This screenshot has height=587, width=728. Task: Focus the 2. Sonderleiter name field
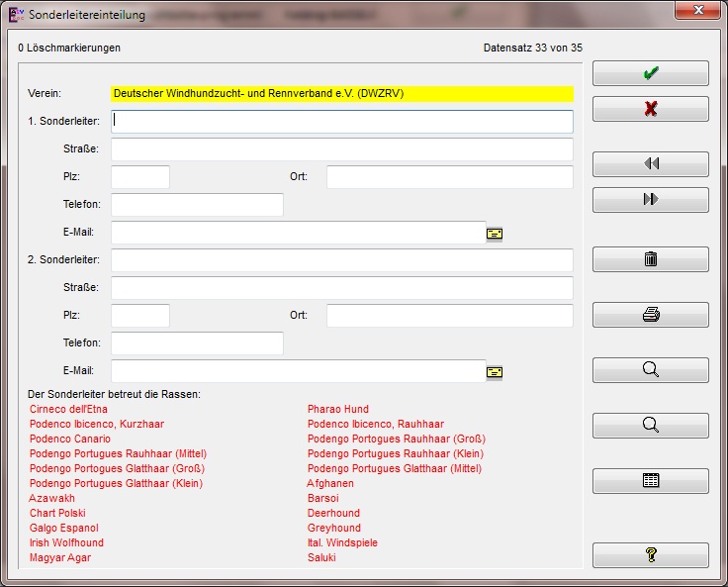click(x=342, y=260)
